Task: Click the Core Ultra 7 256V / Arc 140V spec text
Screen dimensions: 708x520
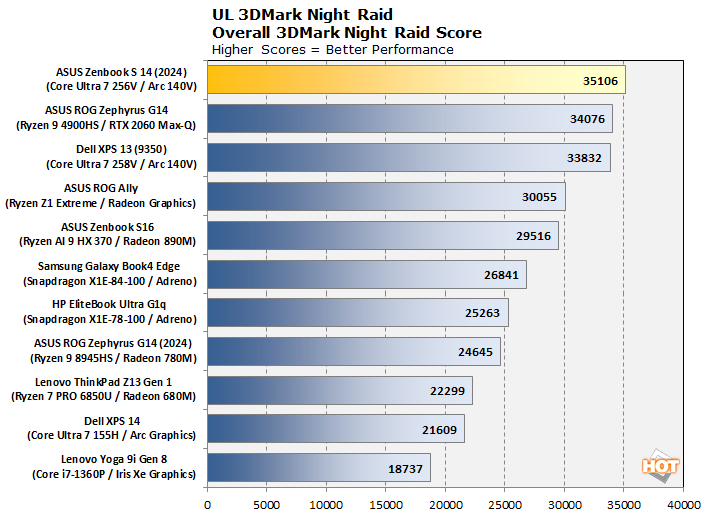Action: [121, 86]
